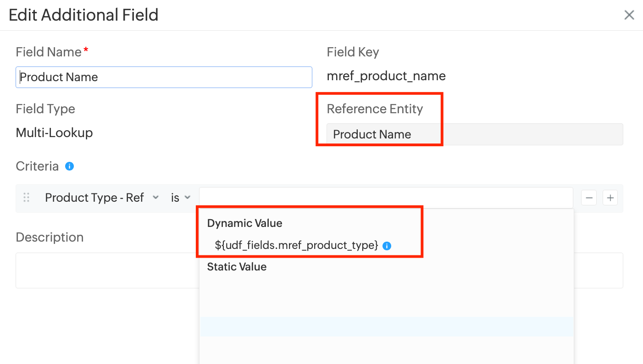
Task: Open the 'is' operator dropdown
Action: pos(180,198)
